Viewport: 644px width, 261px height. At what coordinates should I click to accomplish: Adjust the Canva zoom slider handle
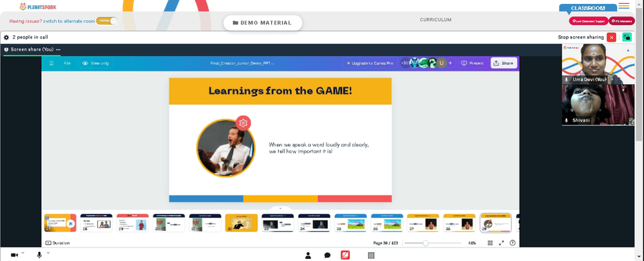[x=426, y=243]
